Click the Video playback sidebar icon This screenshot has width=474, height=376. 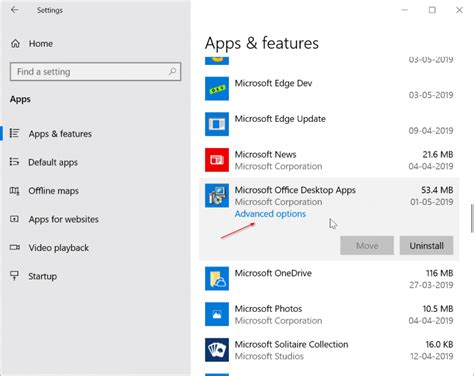coord(14,248)
